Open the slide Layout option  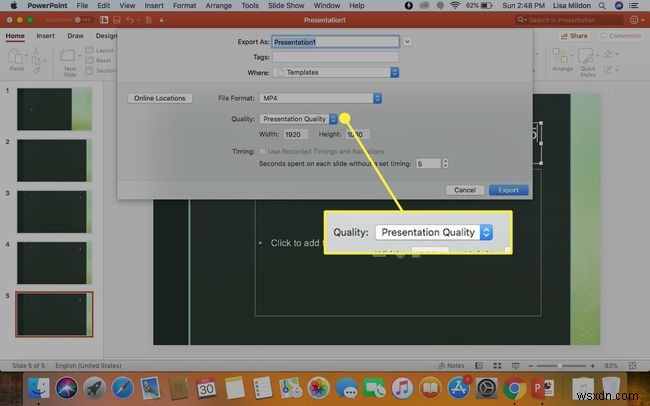pos(99,50)
